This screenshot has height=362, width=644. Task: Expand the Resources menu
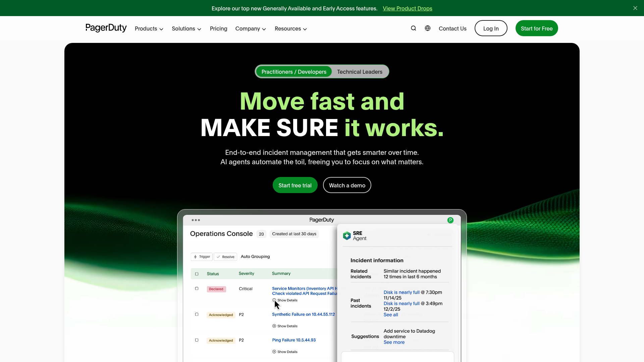[x=291, y=28]
